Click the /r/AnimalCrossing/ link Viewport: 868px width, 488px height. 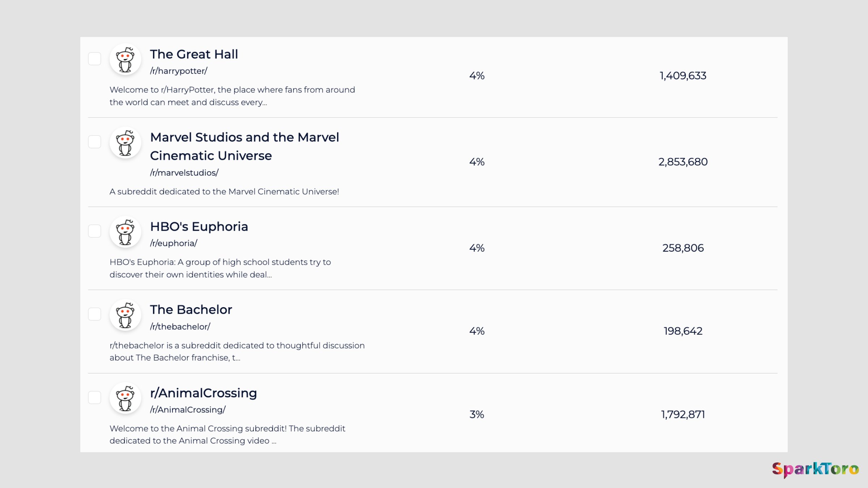tap(188, 410)
